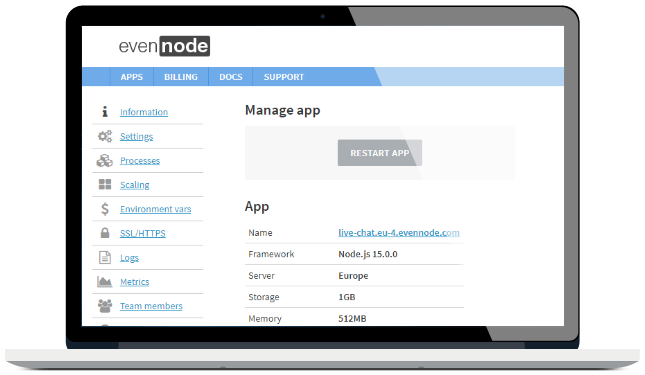The width and height of the screenshot is (645, 375).
Task: Click the Scaling grid icon
Action: pos(105,184)
